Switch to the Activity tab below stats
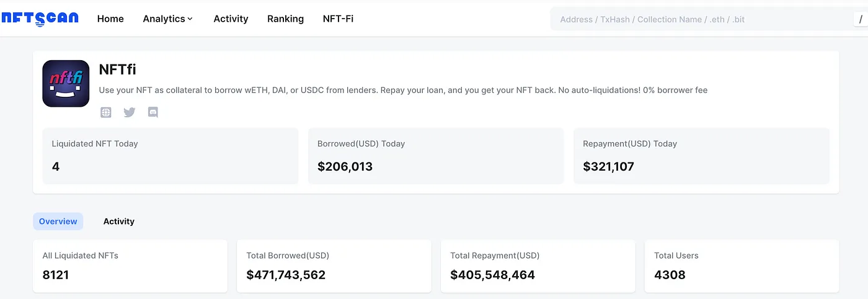Viewport: 868px width, 299px height. [118, 221]
